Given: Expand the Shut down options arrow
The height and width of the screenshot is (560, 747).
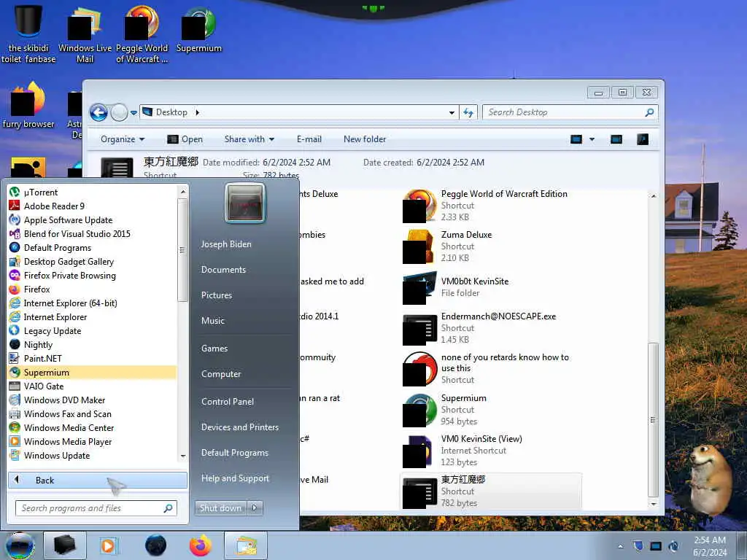Looking at the screenshot, I should coord(255,507).
